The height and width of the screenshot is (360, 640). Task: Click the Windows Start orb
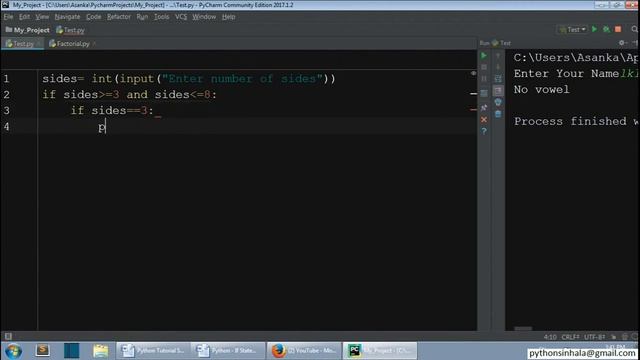tap(13, 351)
